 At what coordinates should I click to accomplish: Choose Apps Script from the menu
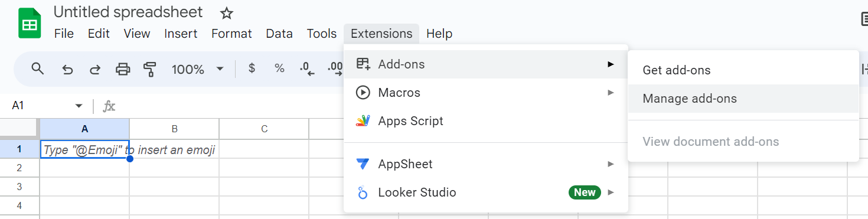[x=486, y=121]
